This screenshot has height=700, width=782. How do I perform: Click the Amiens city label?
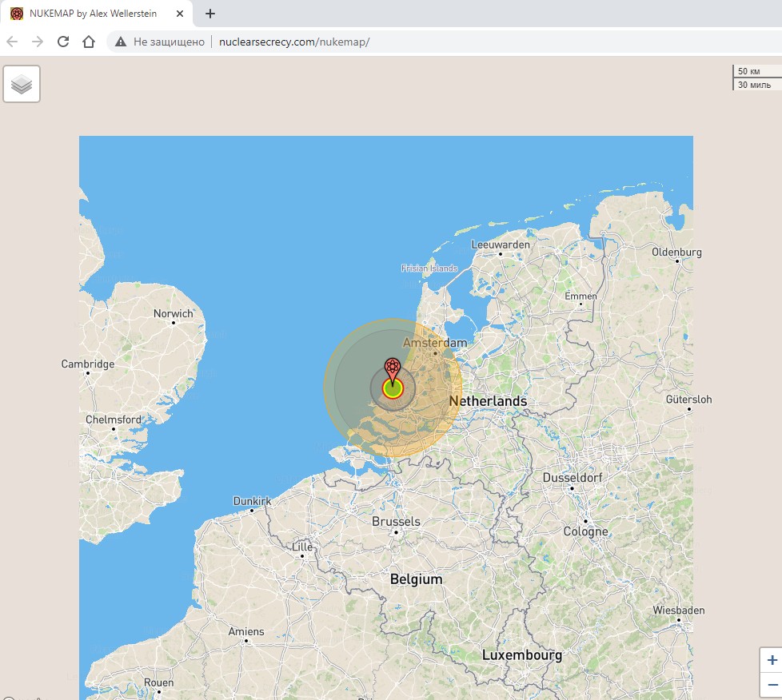(x=245, y=632)
